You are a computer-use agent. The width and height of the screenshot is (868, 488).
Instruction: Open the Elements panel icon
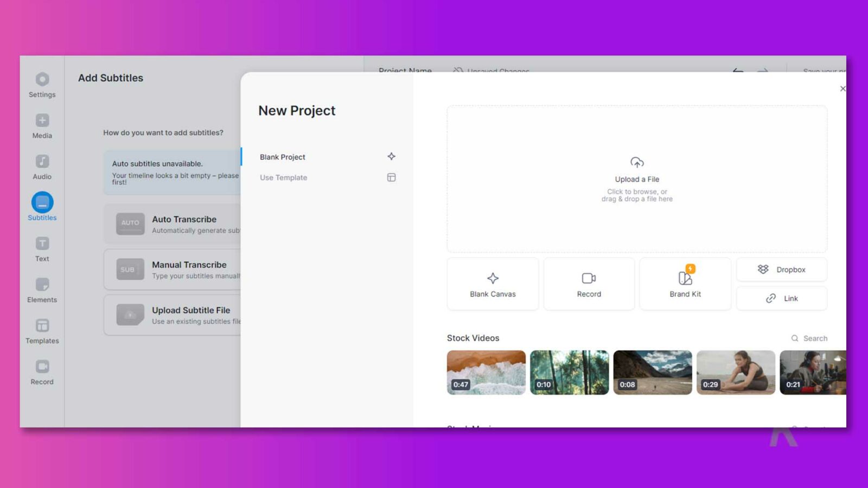click(x=42, y=285)
